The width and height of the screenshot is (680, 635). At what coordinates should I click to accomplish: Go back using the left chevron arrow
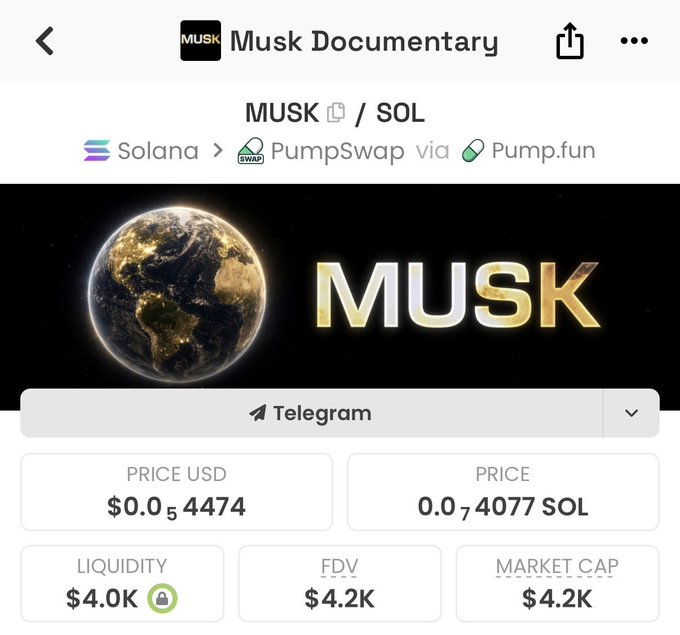point(45,41)
